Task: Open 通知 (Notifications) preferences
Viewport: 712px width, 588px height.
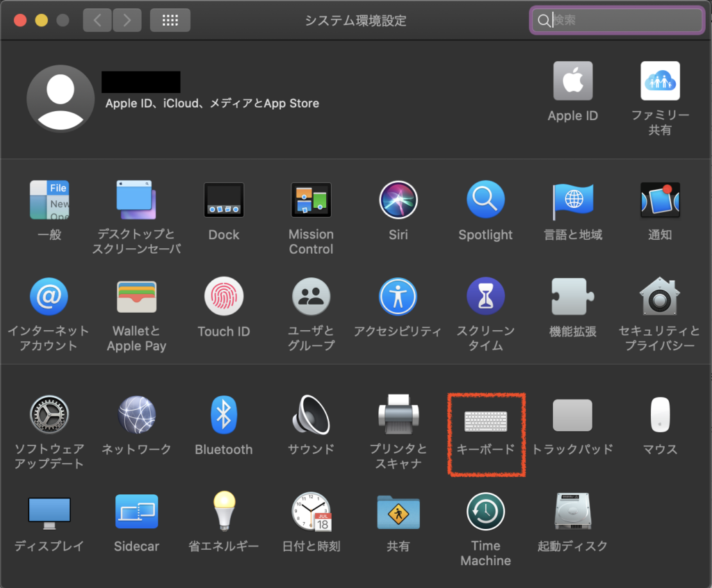Action: click(x=660, y=199)
